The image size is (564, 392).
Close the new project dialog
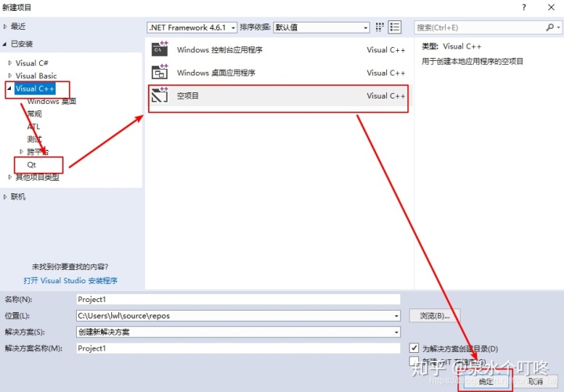551,7
